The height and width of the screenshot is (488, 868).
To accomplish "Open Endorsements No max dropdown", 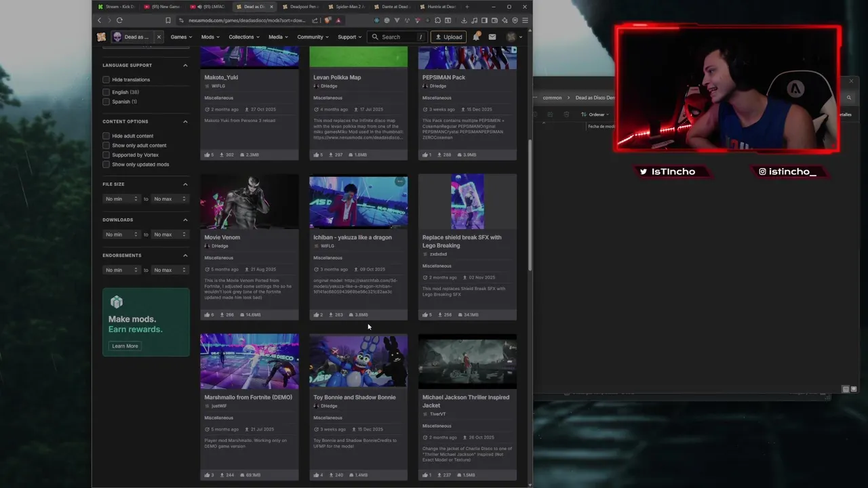I will (170, 270).
